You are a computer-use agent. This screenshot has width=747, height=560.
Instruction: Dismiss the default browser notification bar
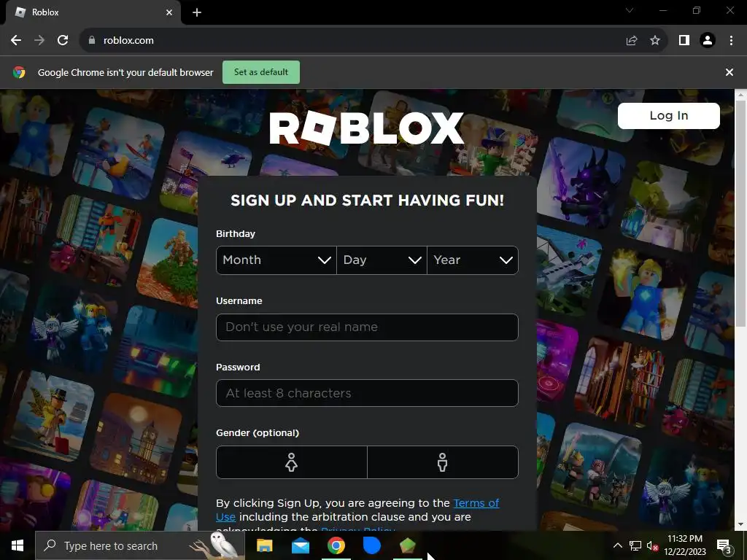[x=729, y=72]
